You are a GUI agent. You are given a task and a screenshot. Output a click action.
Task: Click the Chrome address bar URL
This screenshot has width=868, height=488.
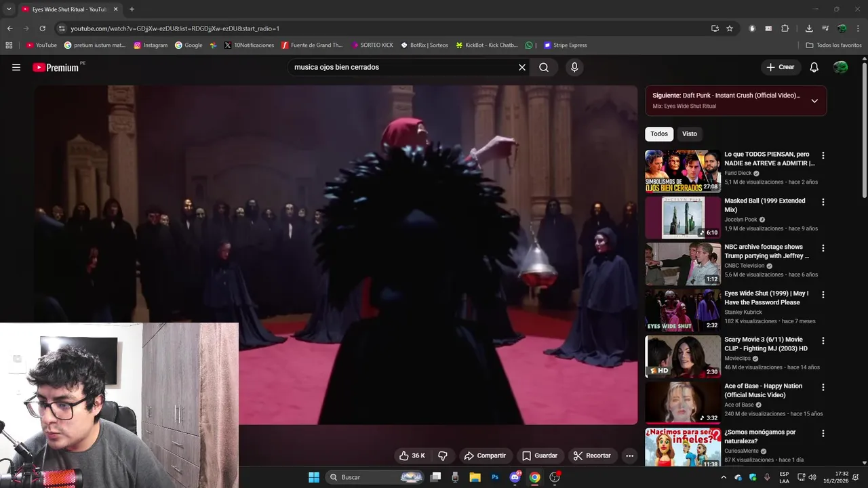point(175,28)
